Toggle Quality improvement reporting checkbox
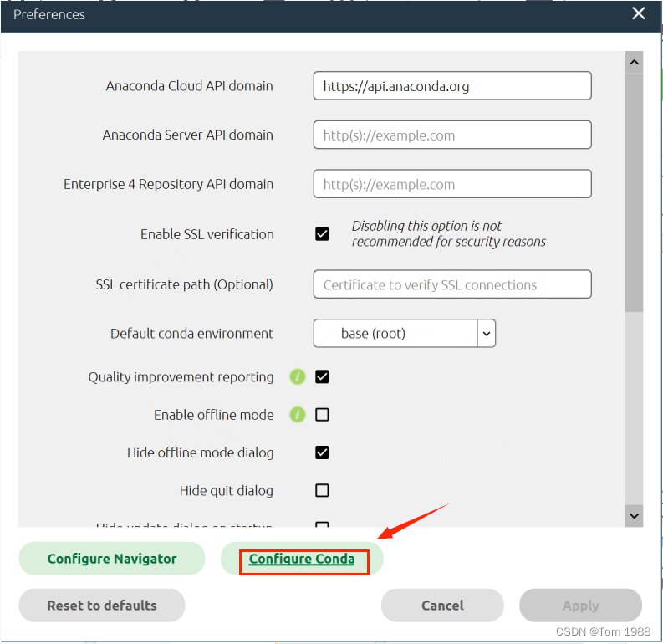Viewport: 663px width, 644px height. [322, 376]
